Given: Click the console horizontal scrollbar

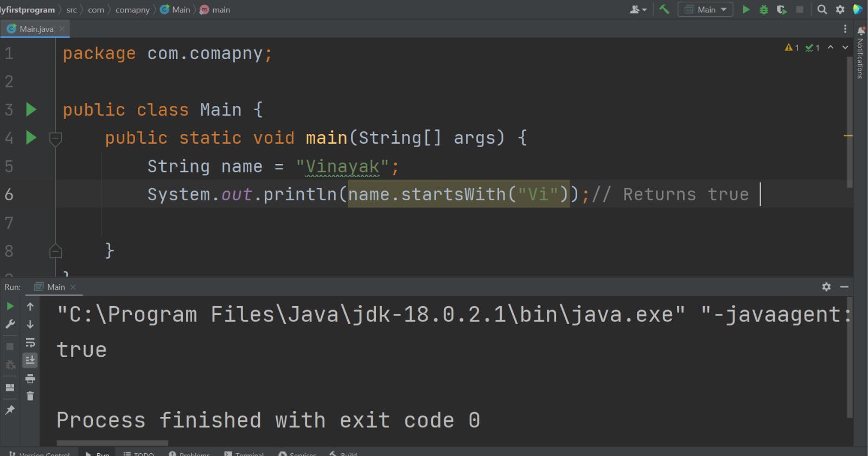Looking at the screenshot, I should click(112, 443).
